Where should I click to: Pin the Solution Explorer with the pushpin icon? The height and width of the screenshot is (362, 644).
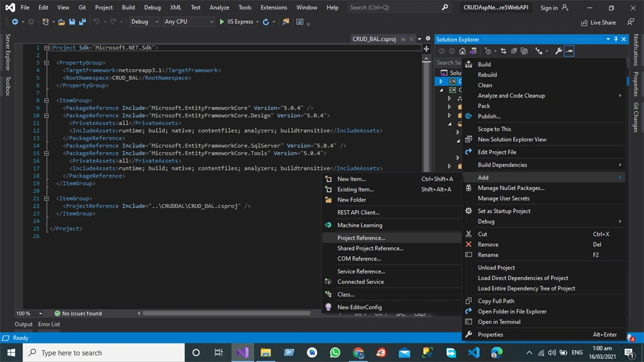pos(616,39)
